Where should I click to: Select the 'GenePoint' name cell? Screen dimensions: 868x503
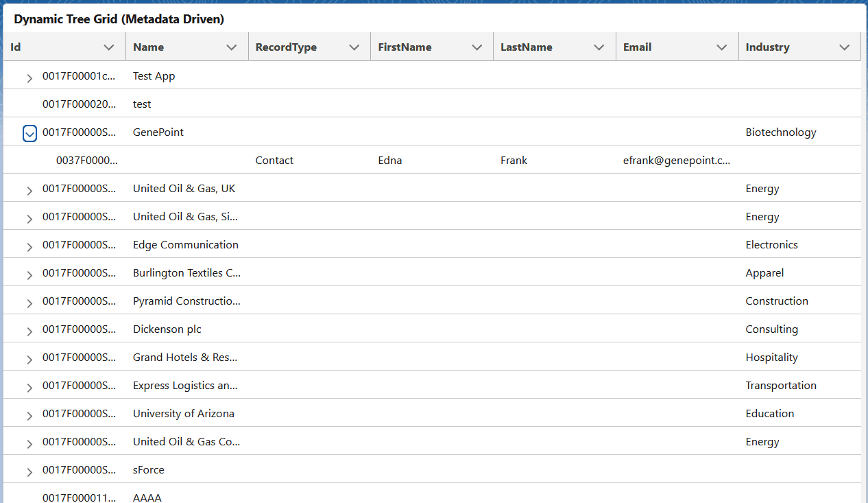tap(158, 132)
